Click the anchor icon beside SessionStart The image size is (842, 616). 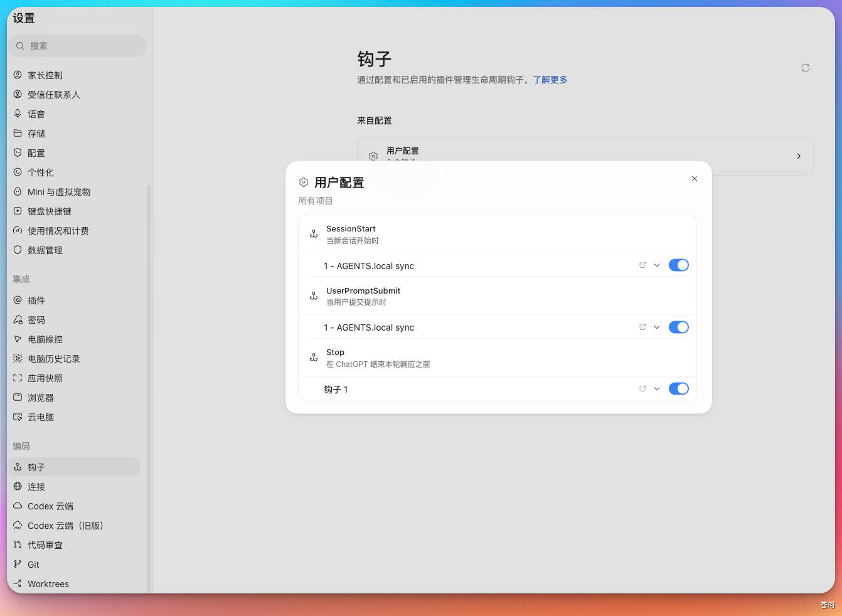(314, 234)
